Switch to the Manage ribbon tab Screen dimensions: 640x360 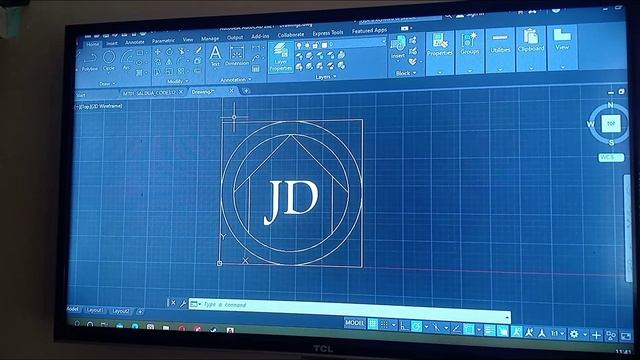(x=210, y=38)
